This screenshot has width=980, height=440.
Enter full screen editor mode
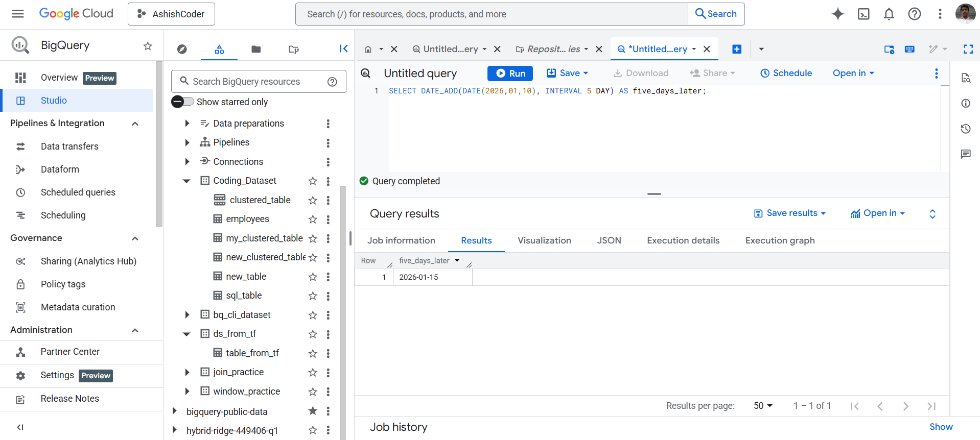968,49
